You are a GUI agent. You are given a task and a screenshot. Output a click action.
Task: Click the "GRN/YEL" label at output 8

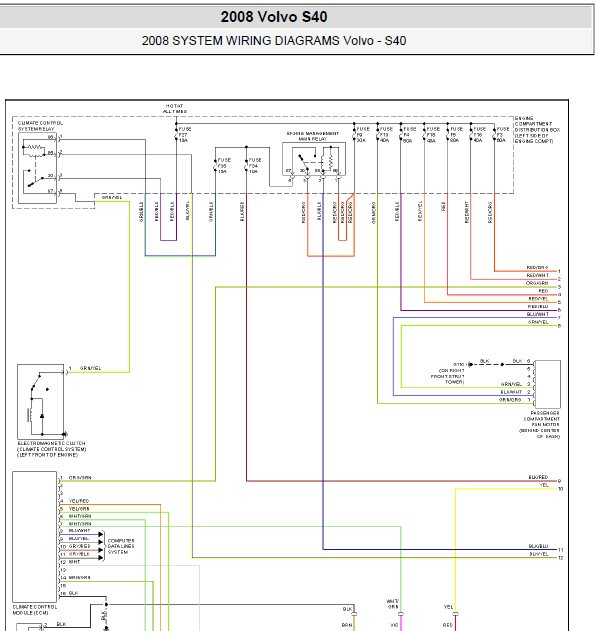coord(538,322)
